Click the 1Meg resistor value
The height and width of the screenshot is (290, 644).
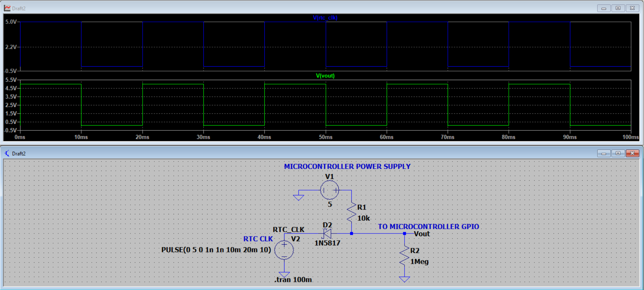[419, 261]
